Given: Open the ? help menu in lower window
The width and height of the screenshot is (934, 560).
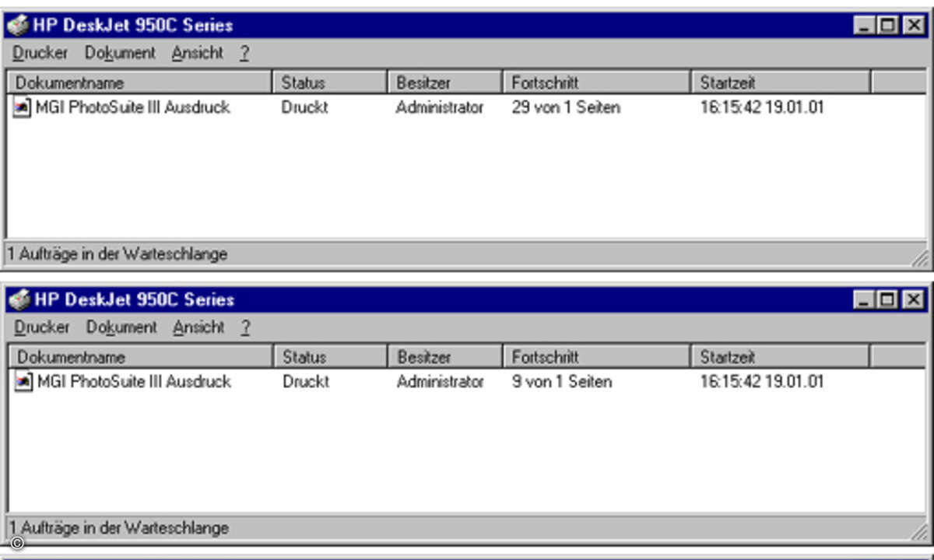Looking at the screenshot, I should pyautogui.click(x=245, y=327).
